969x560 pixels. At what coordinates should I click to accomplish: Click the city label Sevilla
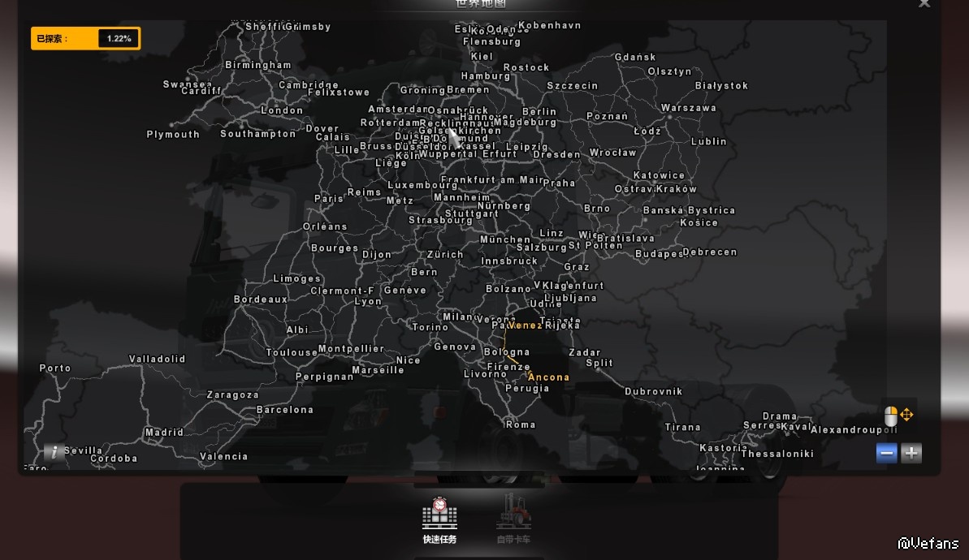(84, 450)
